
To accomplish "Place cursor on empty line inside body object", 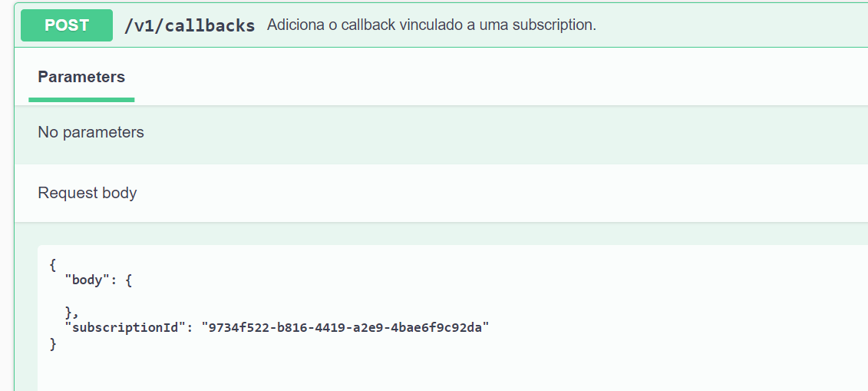I will pos(153,297).
